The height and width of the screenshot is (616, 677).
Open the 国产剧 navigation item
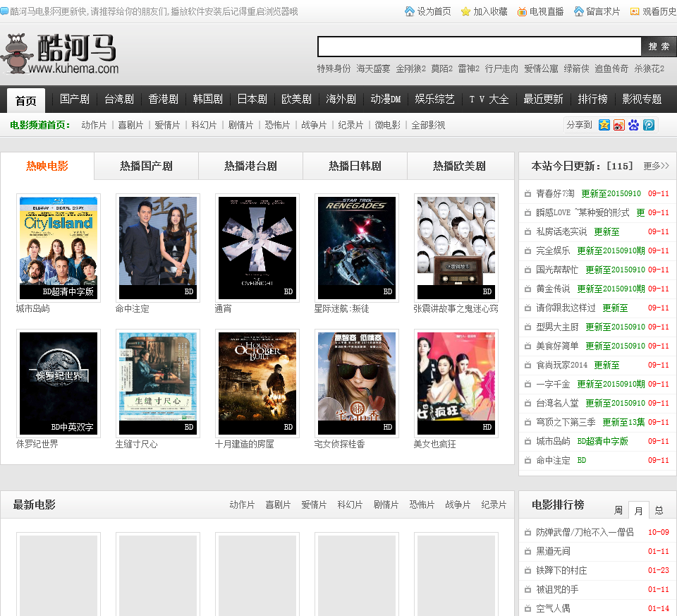click(x=75, y=99)
